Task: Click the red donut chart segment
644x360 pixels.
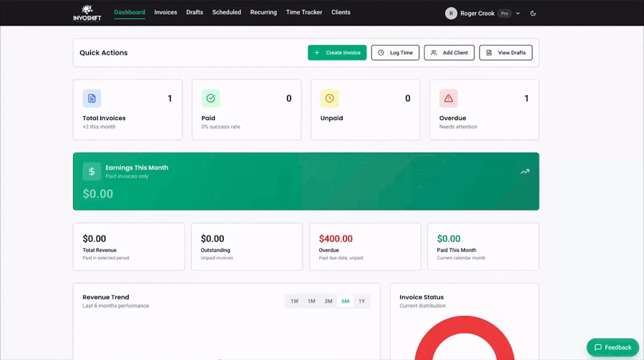Action: (464, 325)
